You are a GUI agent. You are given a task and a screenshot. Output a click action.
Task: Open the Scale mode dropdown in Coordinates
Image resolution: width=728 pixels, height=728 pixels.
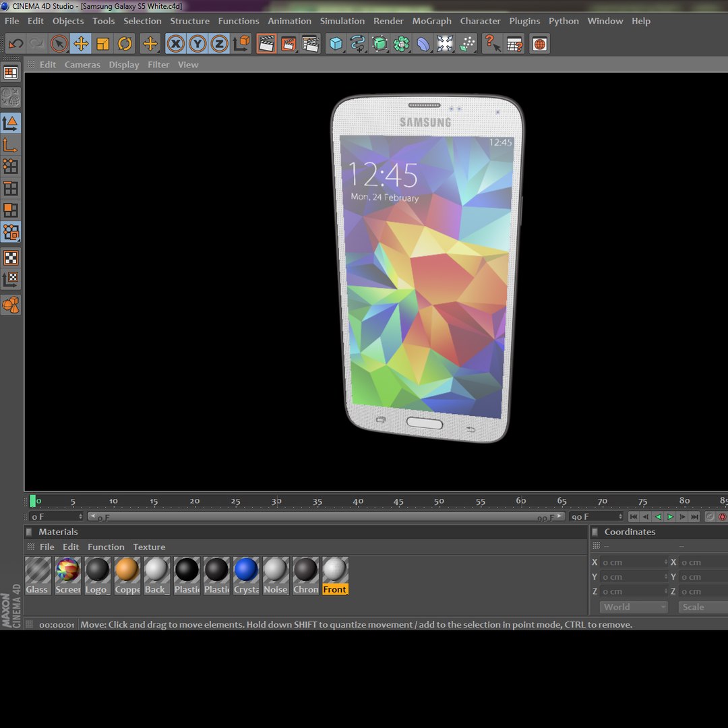[x=703, y=607]
